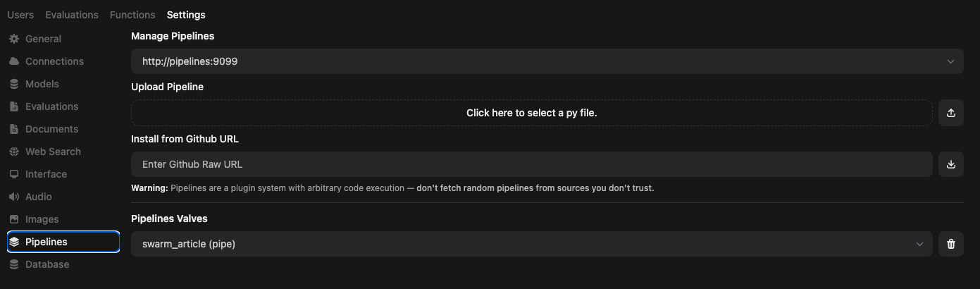This screenshot has width=980, height=289.
Task: Click the Web Search globe icon
Action: pyautogui.click(x=14, y=152)
